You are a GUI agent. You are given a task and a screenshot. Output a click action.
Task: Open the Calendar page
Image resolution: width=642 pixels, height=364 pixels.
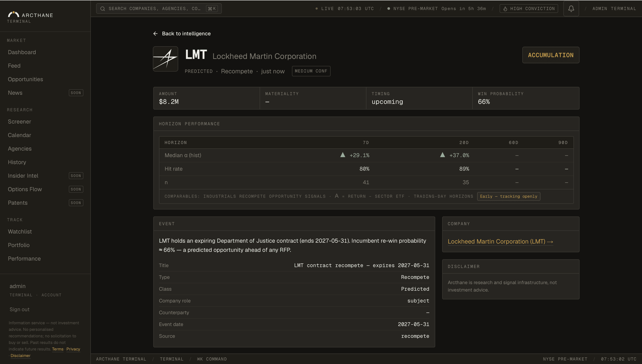tap(19, 135)
